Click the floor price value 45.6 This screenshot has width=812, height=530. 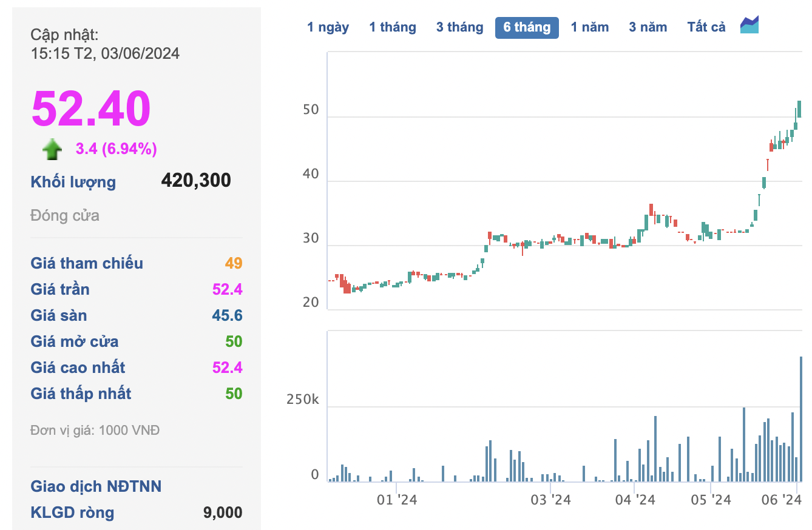click(228, 315)
